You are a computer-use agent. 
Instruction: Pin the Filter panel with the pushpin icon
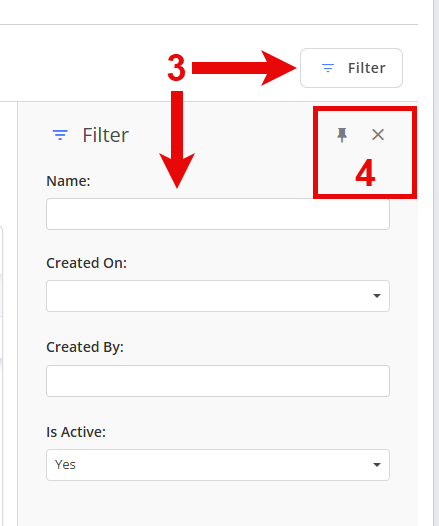(342, 135)
